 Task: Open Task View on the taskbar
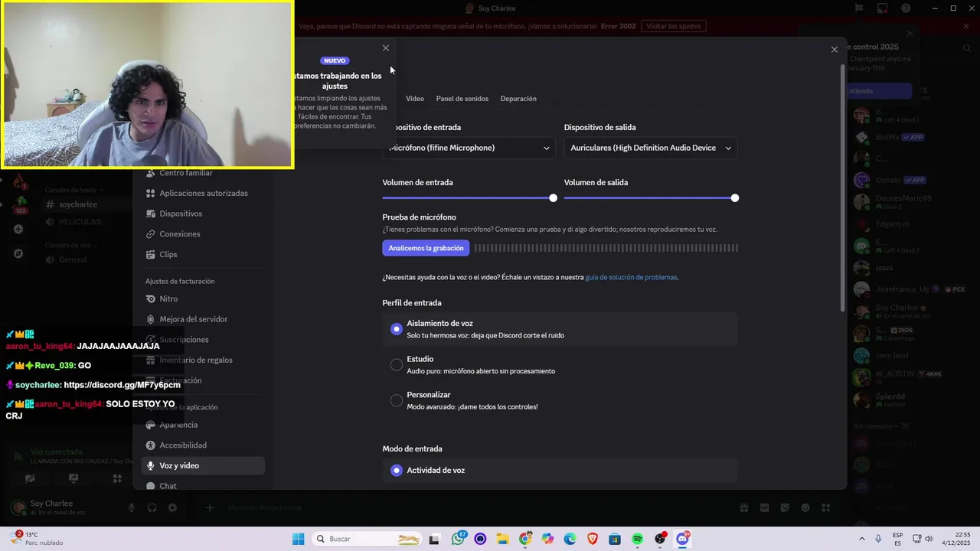pos(434,539)
